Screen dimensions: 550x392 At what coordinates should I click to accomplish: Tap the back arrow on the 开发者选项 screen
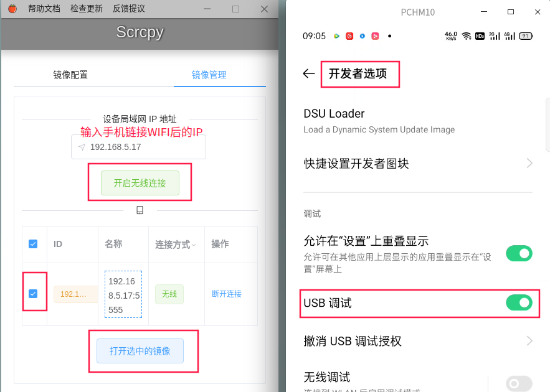coord(308,73)
